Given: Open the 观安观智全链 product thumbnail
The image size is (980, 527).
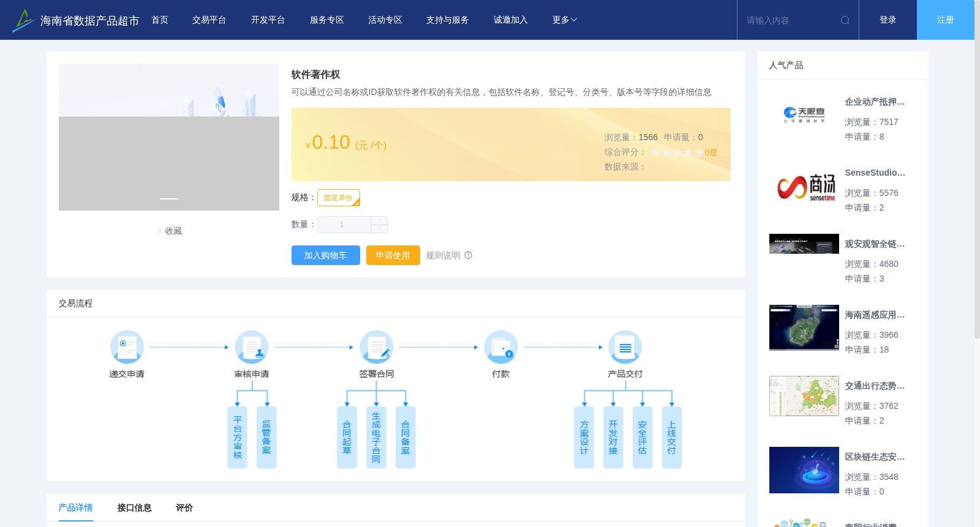Looking at the screenshot, I should (x=804, y=244).
